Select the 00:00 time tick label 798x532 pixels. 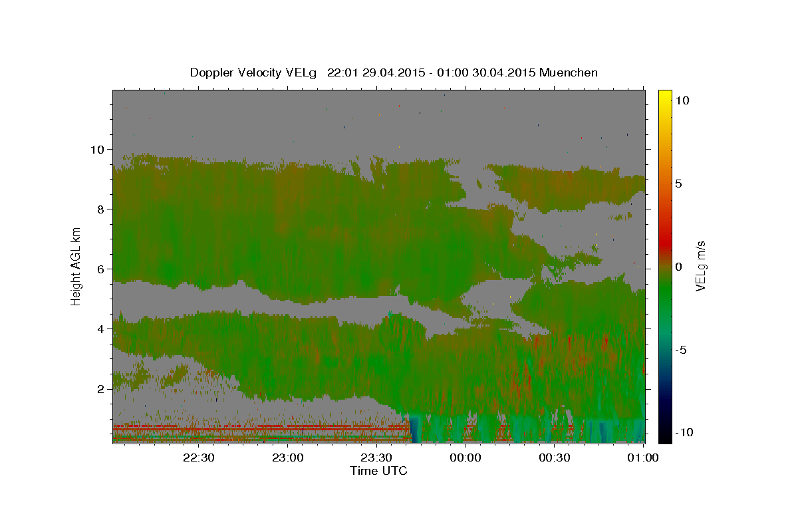(465, 458)
